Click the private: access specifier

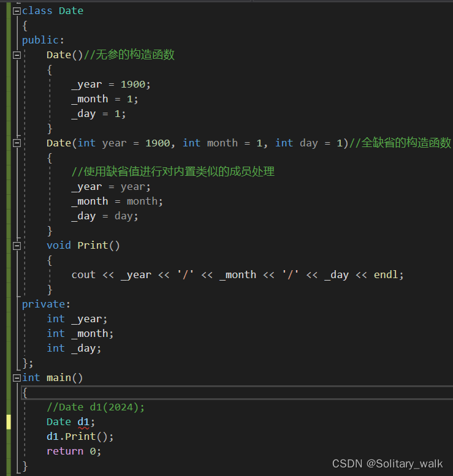[46, 304]
